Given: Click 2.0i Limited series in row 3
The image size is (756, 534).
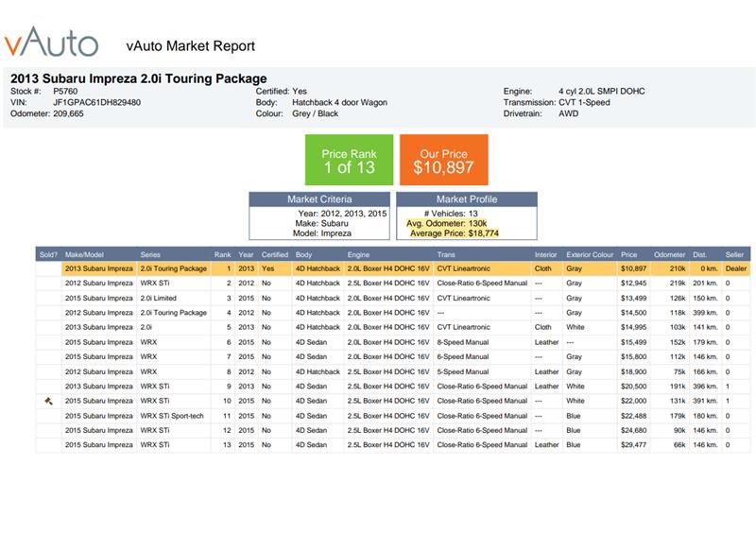Looking at the screenshot, I should point(158,298).
